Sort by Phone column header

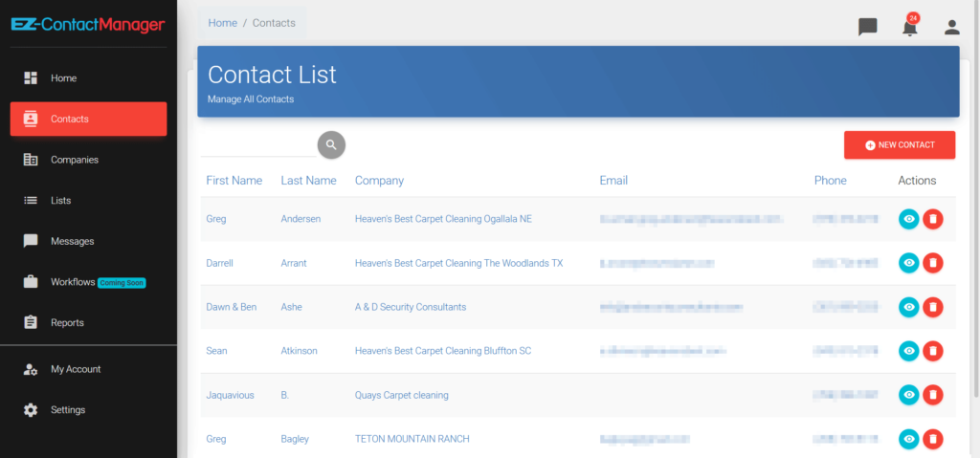click(x=830, y=181)
